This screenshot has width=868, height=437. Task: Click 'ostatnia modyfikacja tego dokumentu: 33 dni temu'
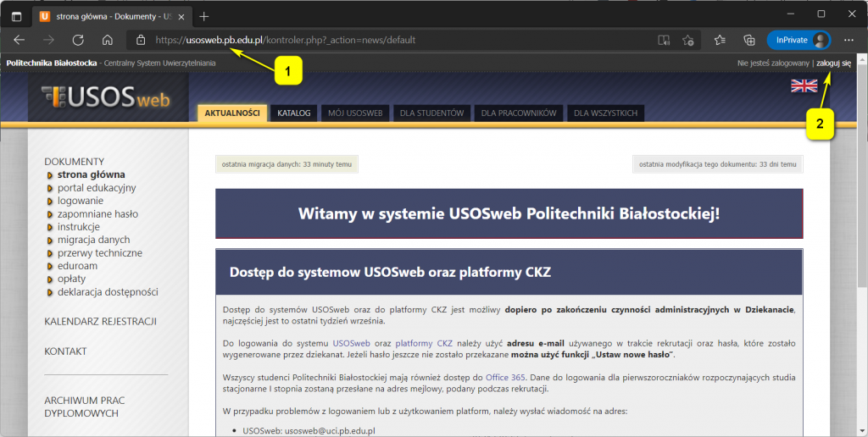pos(717,164)
